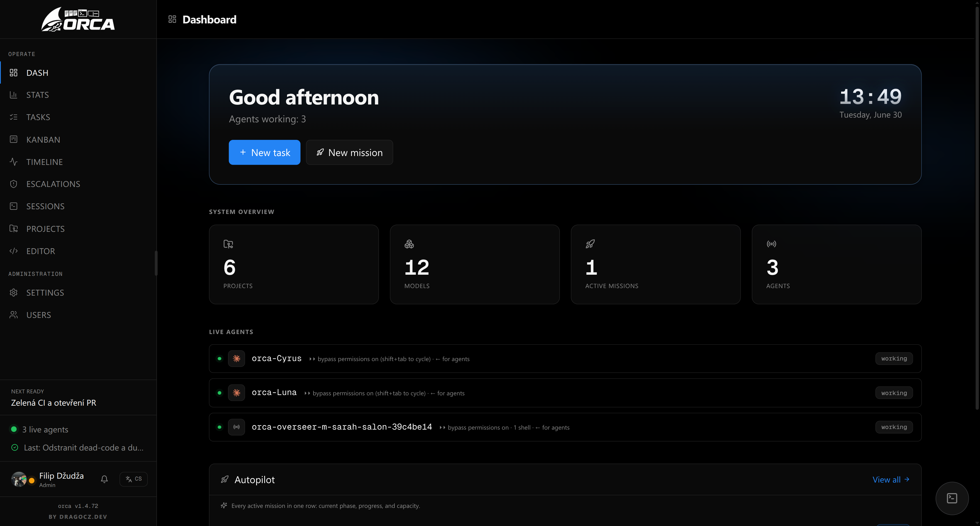Switch to the KANBAN view
980x526 pixels.
coord(78,140)
